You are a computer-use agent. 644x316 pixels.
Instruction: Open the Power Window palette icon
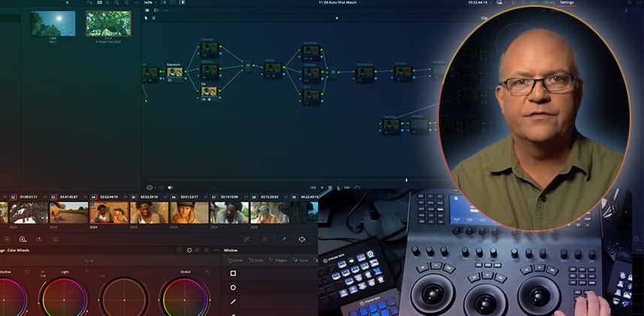(x=302, y=239)
